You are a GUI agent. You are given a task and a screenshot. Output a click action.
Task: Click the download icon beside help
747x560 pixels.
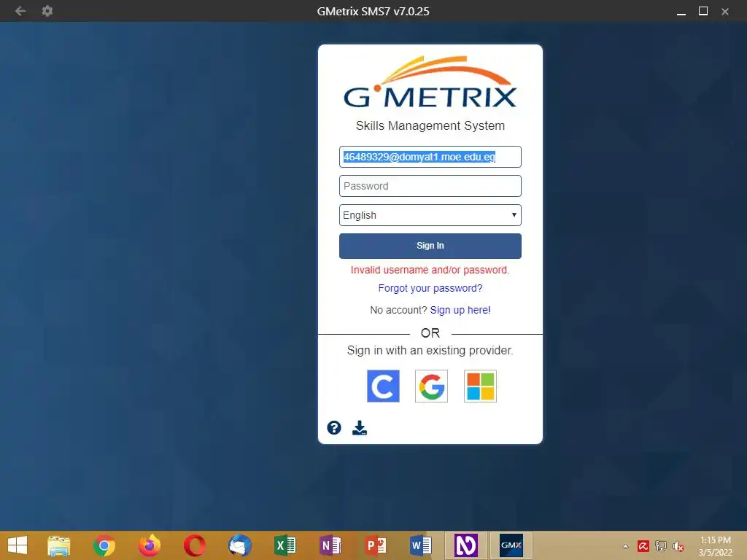point(360,427)
